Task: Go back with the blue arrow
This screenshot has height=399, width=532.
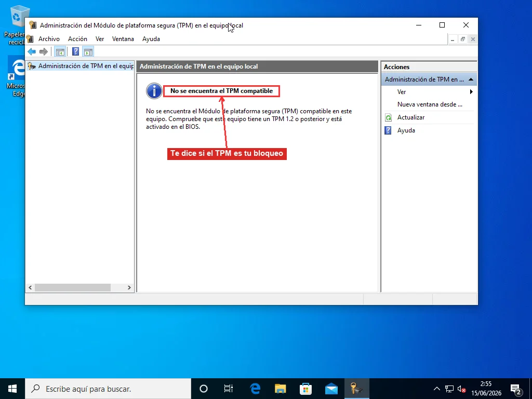Action: [32, 52]
